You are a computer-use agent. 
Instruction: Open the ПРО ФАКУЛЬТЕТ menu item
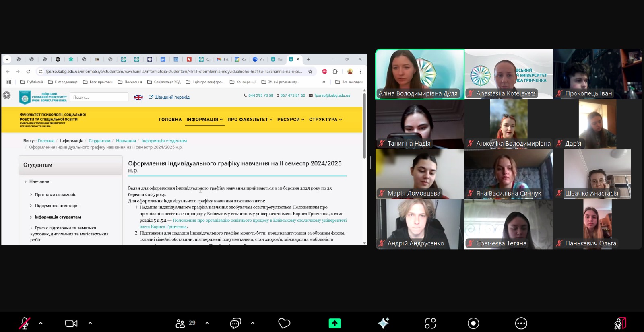click(x=250, y=120)
